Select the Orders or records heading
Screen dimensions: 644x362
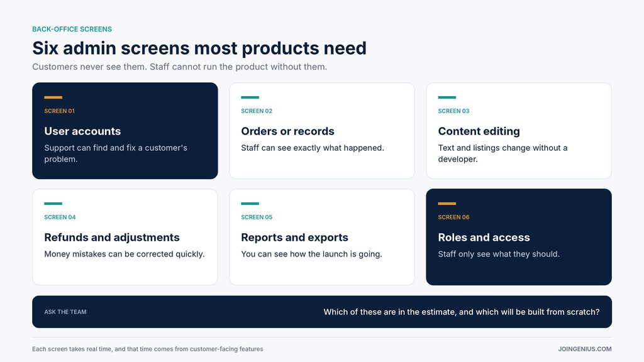[x=287, y=131]
